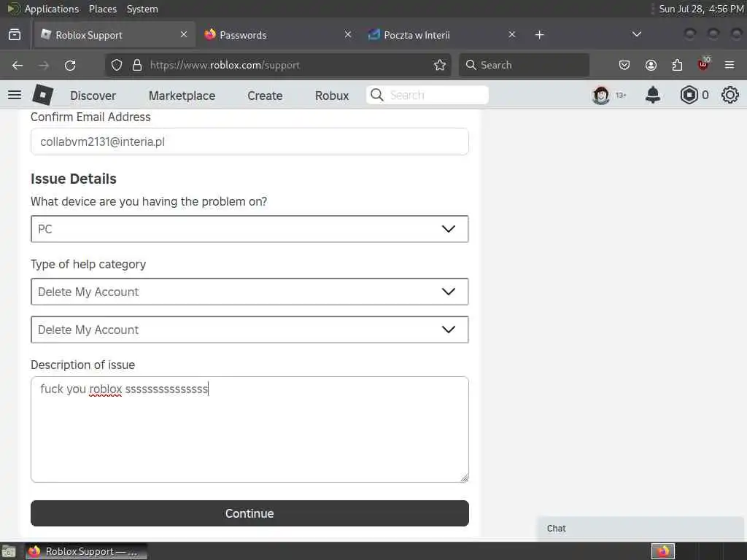This screenshot has height=560, width=747.
Task: Click the Firefox Search box
Action: [524, 65]
